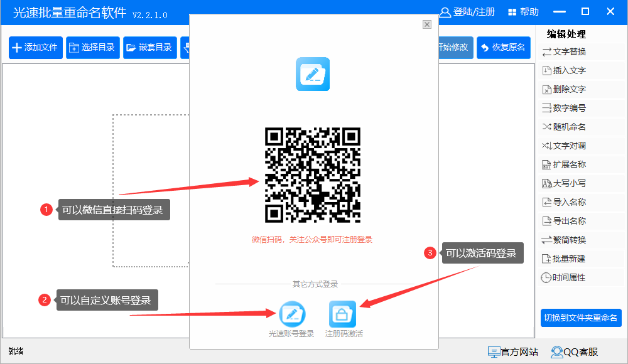Click the 就绪 status bar text
The width and height of the screenshot is (628, 364).
tap(16, 351)
